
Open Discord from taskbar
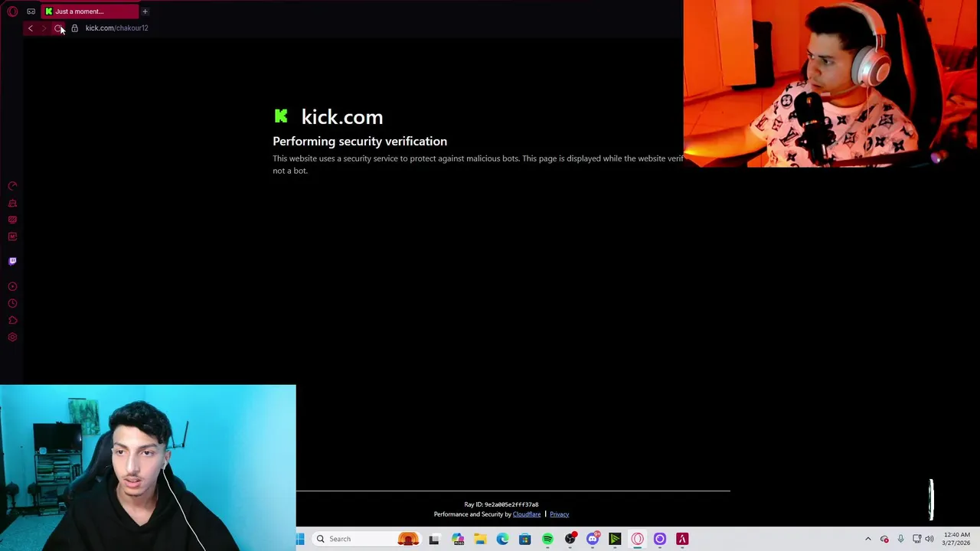click(593, 539)
